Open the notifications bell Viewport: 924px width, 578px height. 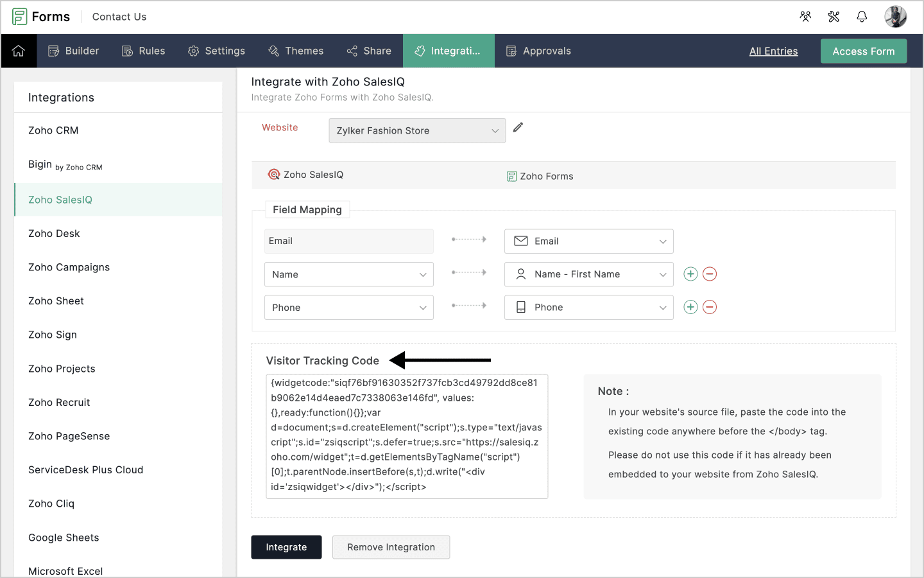(x=862, y=17)
